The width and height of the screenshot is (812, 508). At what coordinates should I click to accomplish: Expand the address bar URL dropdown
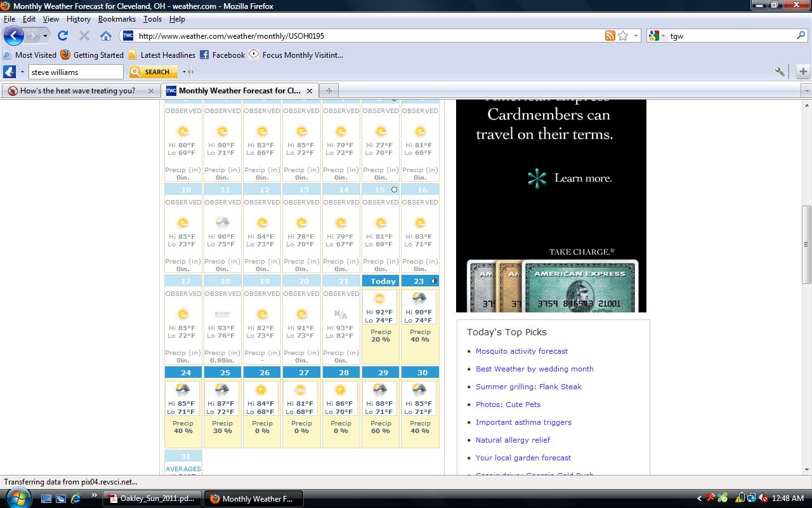(636, 36)
